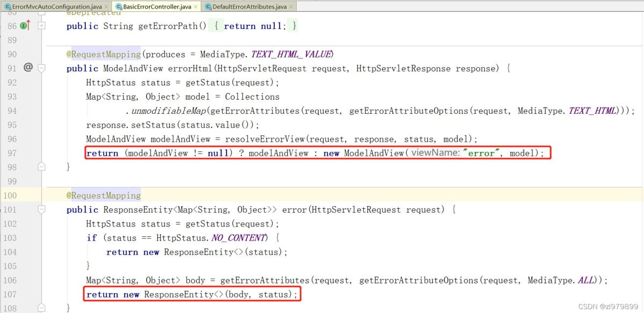Click the fold end marker on line 108

(41, 308)
